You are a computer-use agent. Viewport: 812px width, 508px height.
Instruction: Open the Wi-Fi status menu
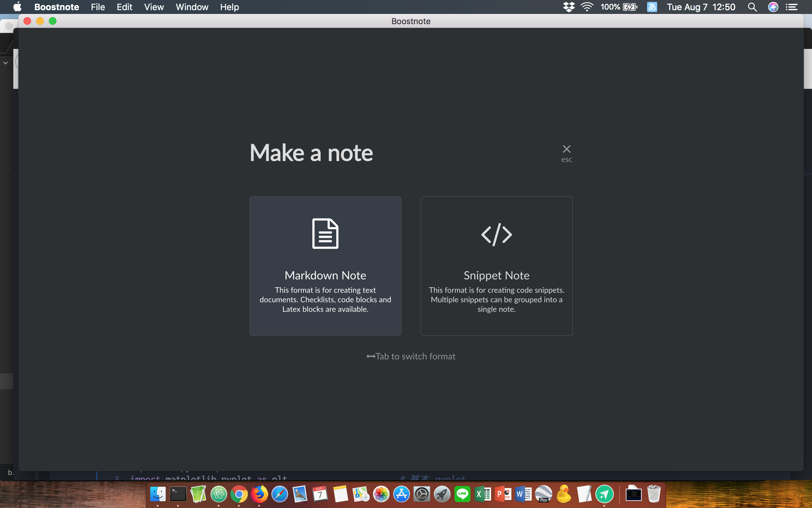tap(587, 7)
